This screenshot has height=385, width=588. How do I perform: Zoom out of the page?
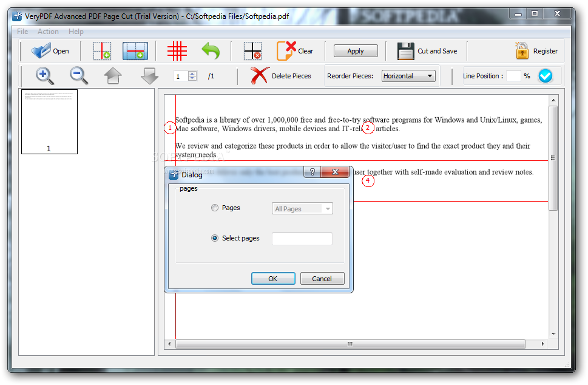(x=79, y=76)
